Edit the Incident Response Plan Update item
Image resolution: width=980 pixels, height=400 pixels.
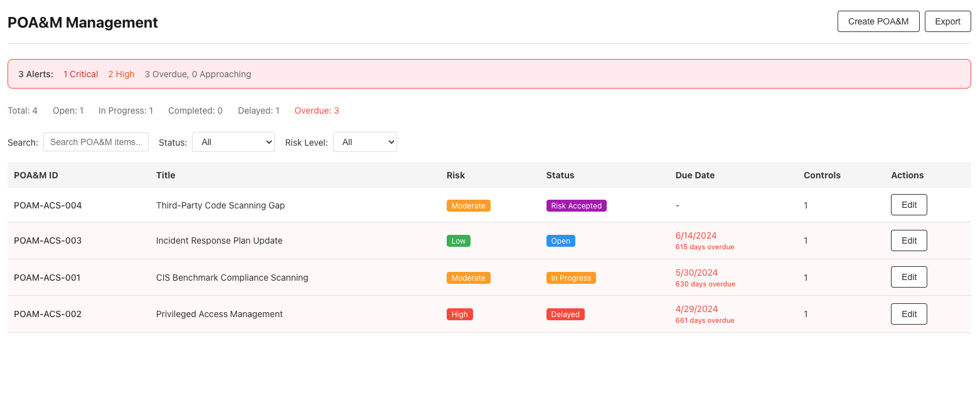pos(908,241)
